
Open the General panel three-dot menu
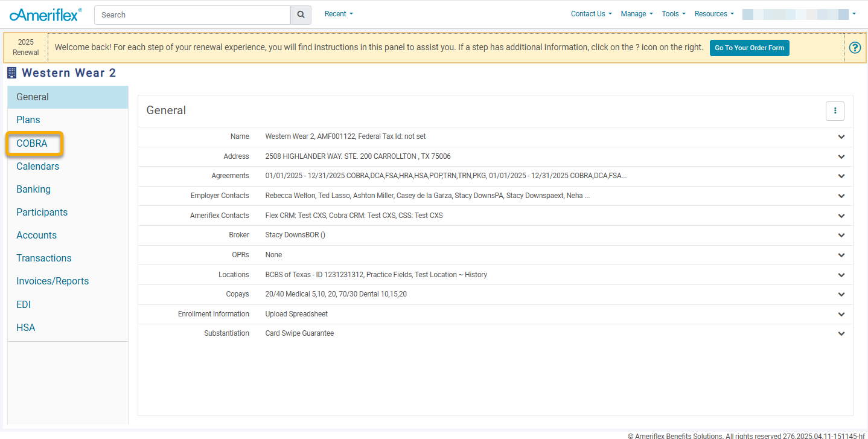(835, 111)
